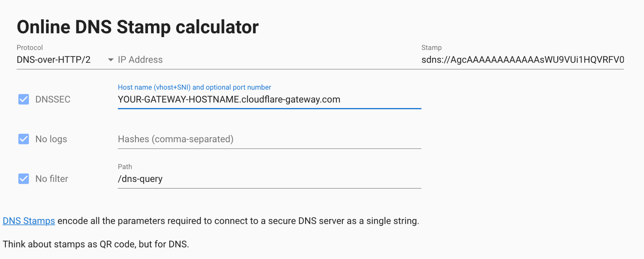Uncheck the DNSSEC checkbox
Screen dimensions: 644x259
[24, 99]
